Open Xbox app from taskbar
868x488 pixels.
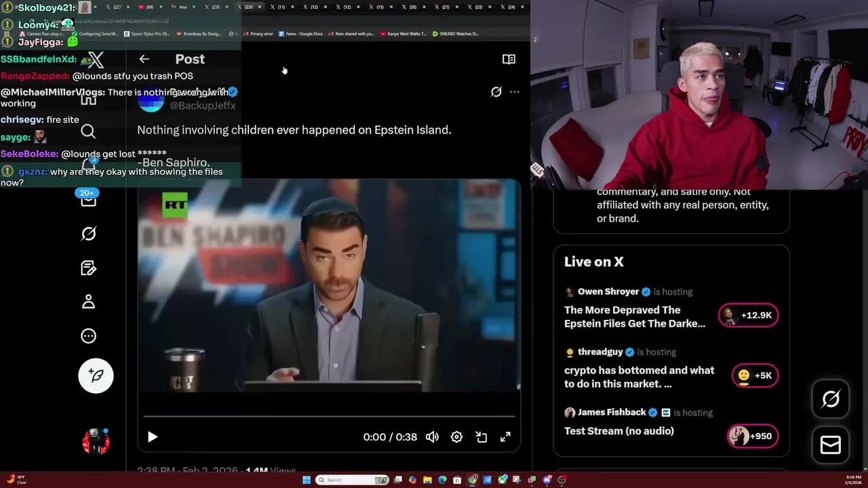[502, 480]
